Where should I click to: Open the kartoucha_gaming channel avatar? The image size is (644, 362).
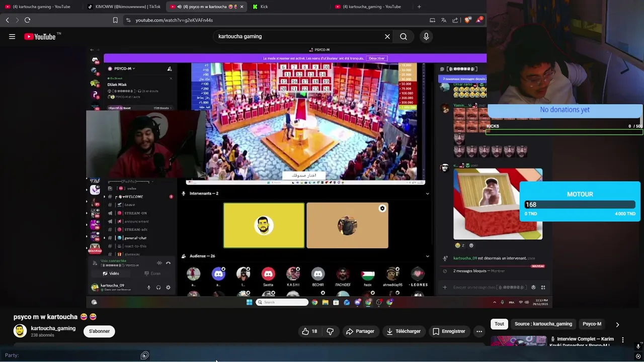click(20, 331)
